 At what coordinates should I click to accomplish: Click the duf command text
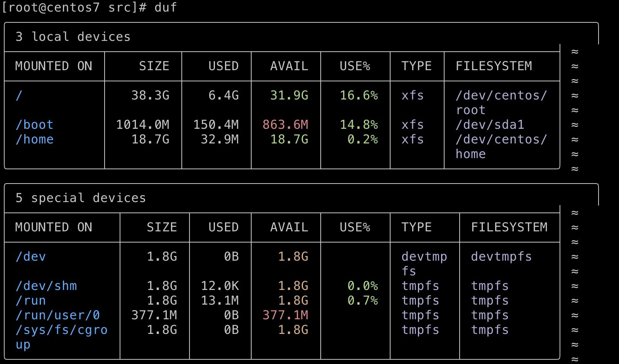tap(166, 7)
